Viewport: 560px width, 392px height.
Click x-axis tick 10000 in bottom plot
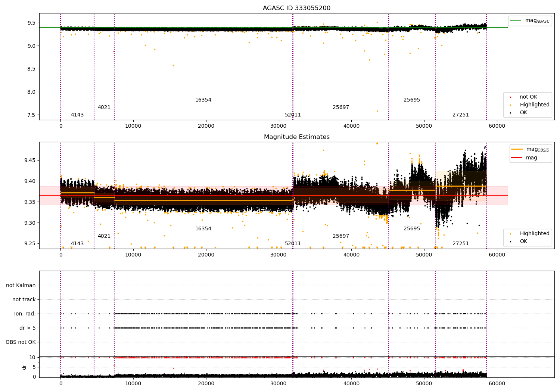coord(133,383)
